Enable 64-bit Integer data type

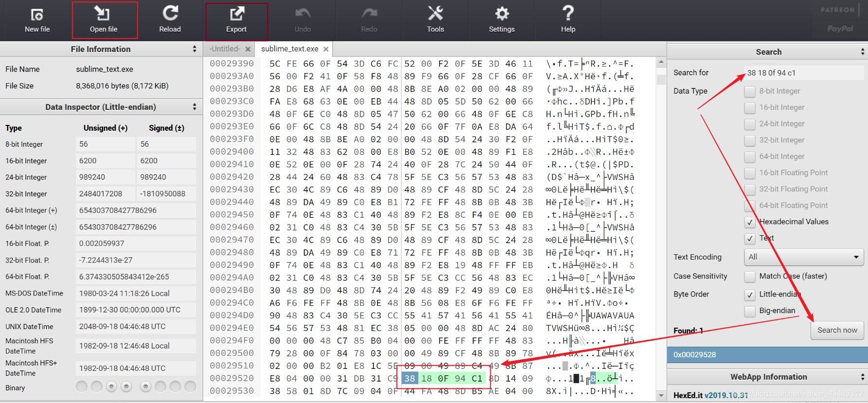[x=750, y=157]
